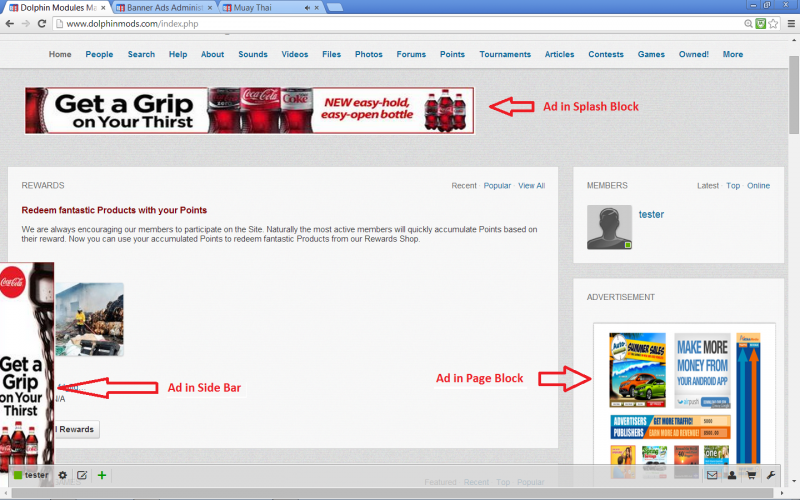
Task: Click the Rewards button below the product
Action: 77,429
